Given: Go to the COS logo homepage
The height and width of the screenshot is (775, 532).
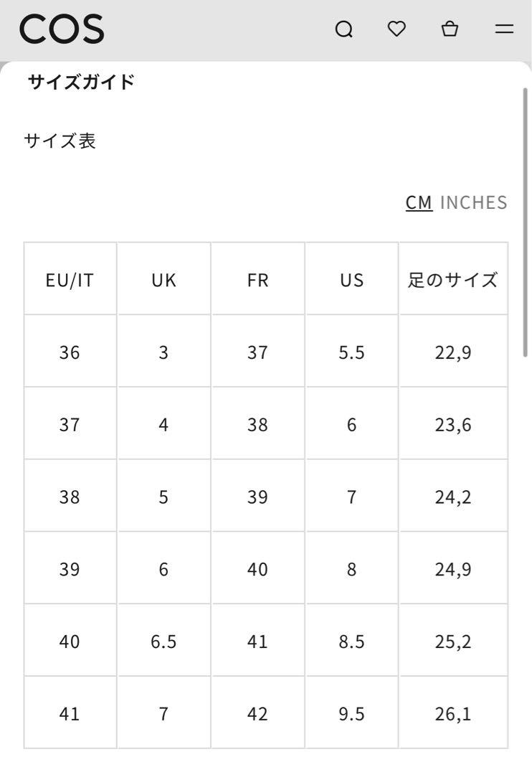Looking at the screenshot, I should 62,29.
